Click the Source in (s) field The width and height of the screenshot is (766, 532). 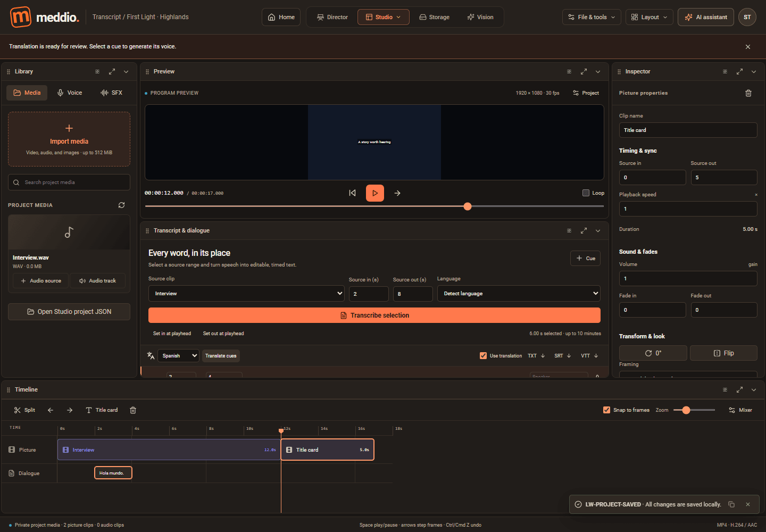click(x=369, y=294)
